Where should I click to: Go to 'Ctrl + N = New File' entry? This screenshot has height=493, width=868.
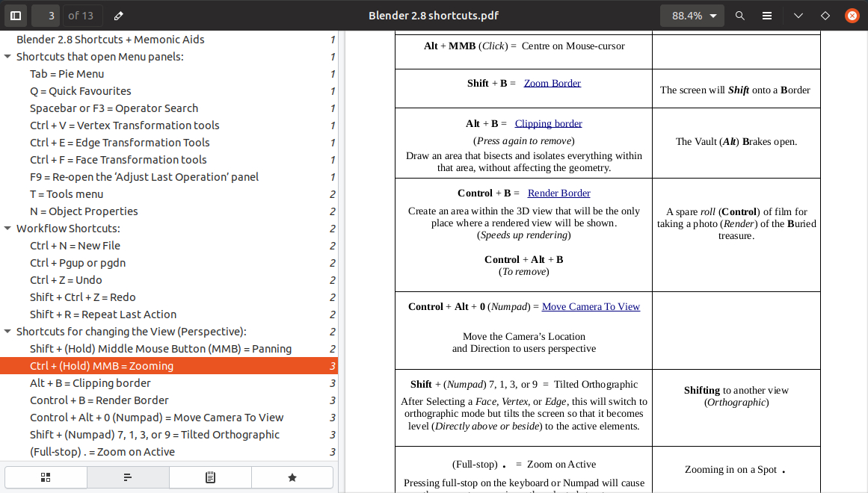[x=169, y=245]
